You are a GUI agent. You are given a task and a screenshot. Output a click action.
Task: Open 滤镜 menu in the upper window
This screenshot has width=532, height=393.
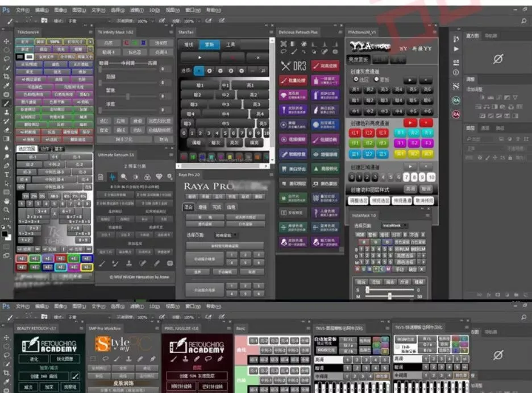click(137, 10)
